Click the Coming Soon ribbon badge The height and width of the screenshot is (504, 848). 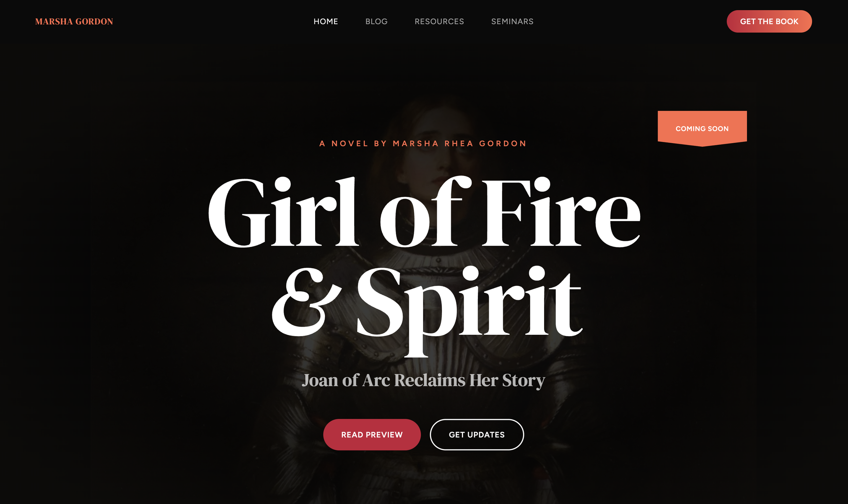tap(702, 129)
